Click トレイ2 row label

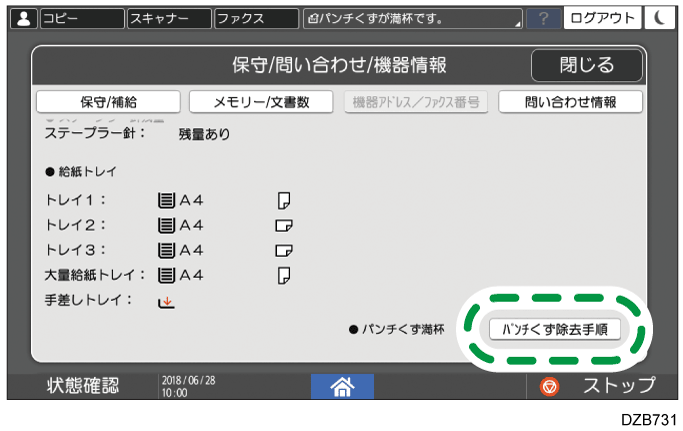pos(75,225)
